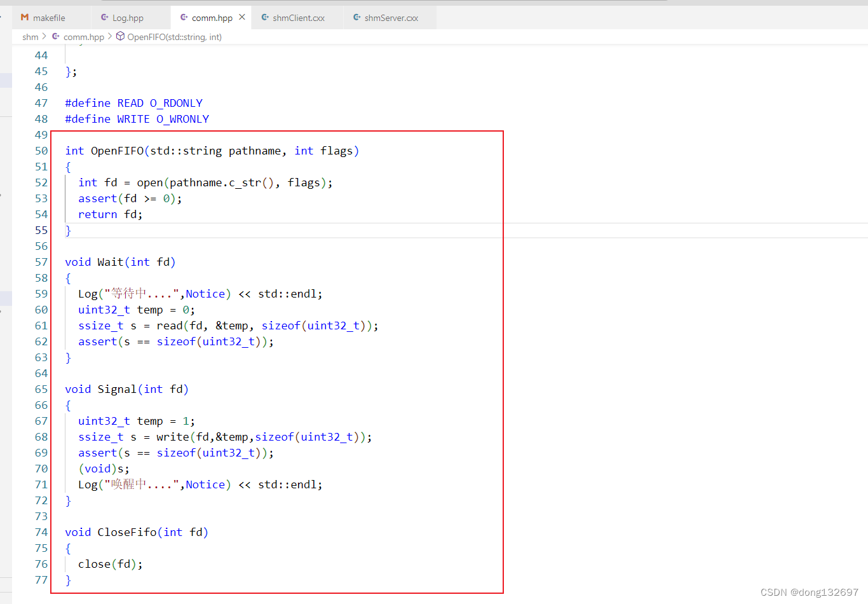Switch to shmClient.cxx tab
This screenshot has height=604, width=868.
[x=299, y=18]
